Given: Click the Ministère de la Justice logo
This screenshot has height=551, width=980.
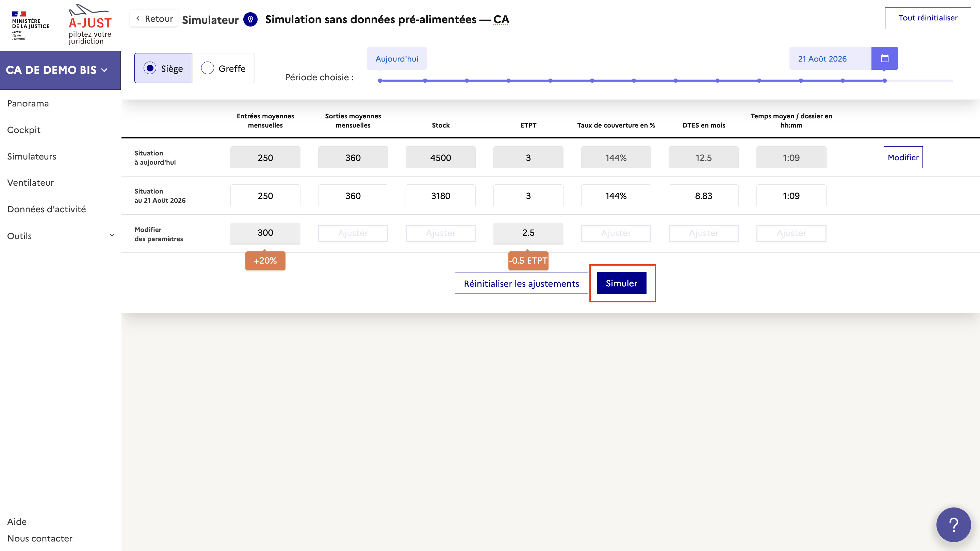Looking at the screenshot, I should point(30,25).
